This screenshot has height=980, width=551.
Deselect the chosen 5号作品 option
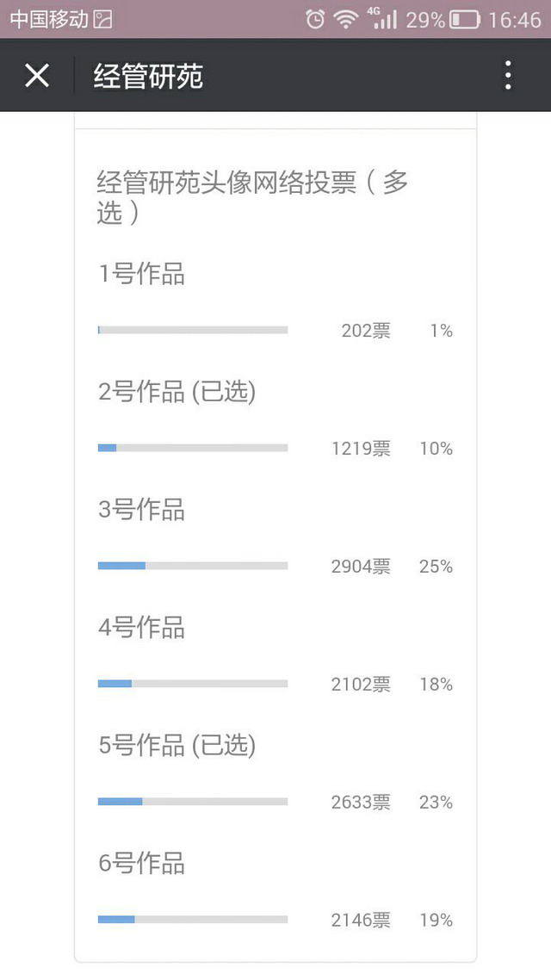click(177, 746)
